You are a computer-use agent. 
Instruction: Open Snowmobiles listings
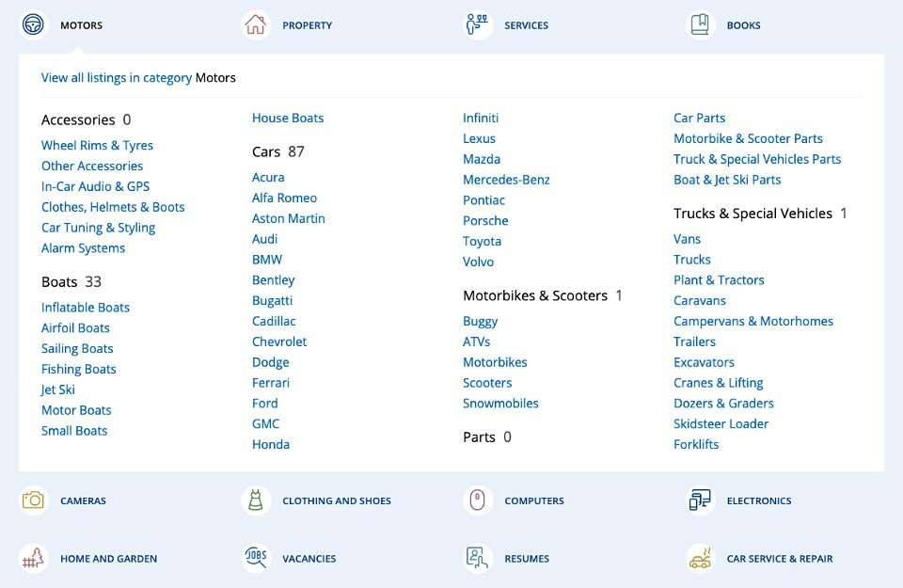coord(500,404)
